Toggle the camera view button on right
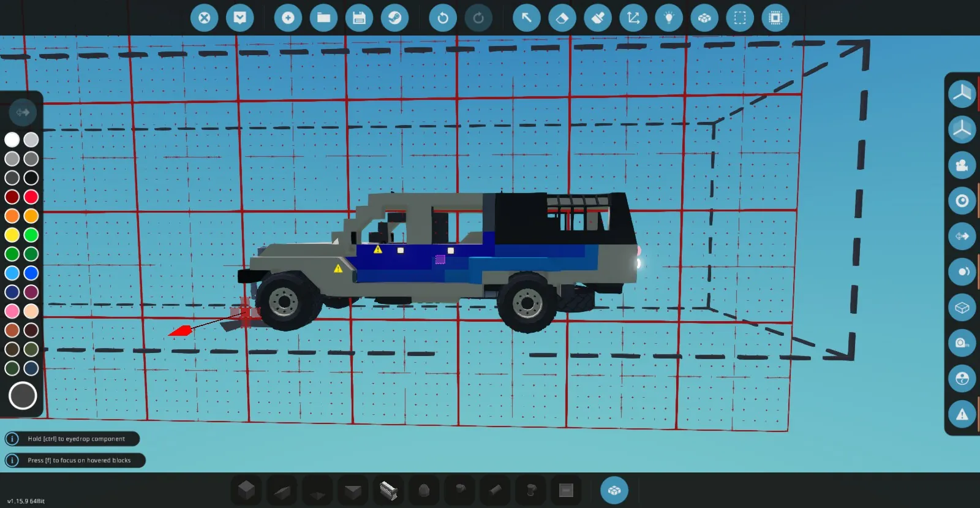Screen dimensions: 980x508 tap(962, 165)
